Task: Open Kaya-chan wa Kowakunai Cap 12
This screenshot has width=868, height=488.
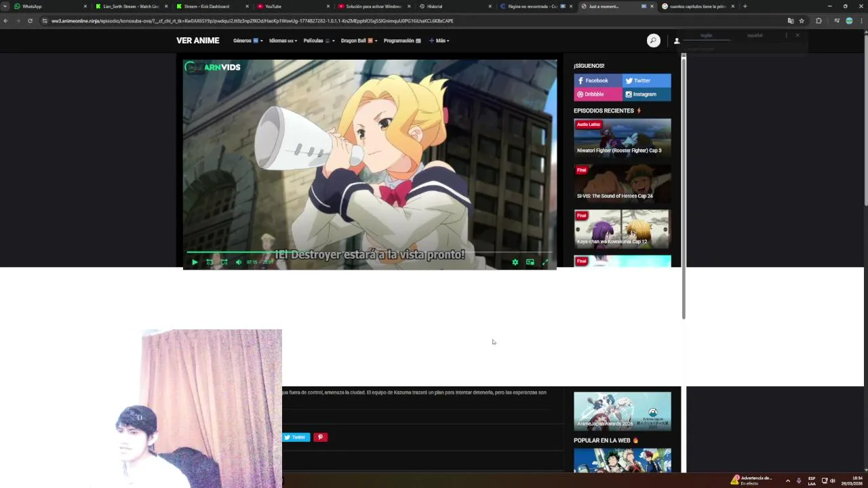Action: (623, 229)
